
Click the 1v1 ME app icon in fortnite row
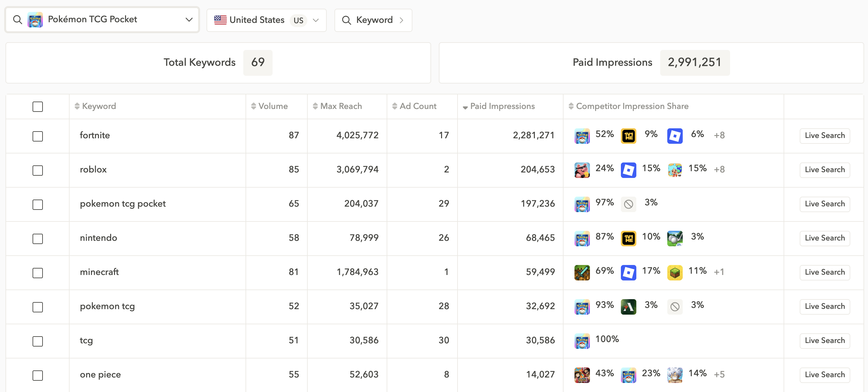pos(628,136)
